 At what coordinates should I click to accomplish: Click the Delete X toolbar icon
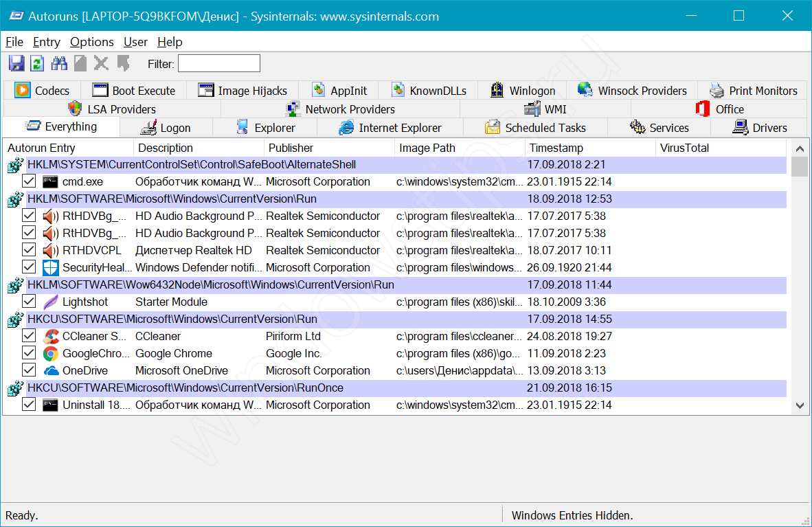click(101, 64)
